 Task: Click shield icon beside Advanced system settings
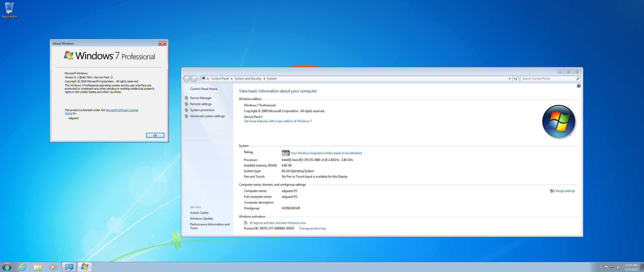pyautogui.click(x=186, y=116)
